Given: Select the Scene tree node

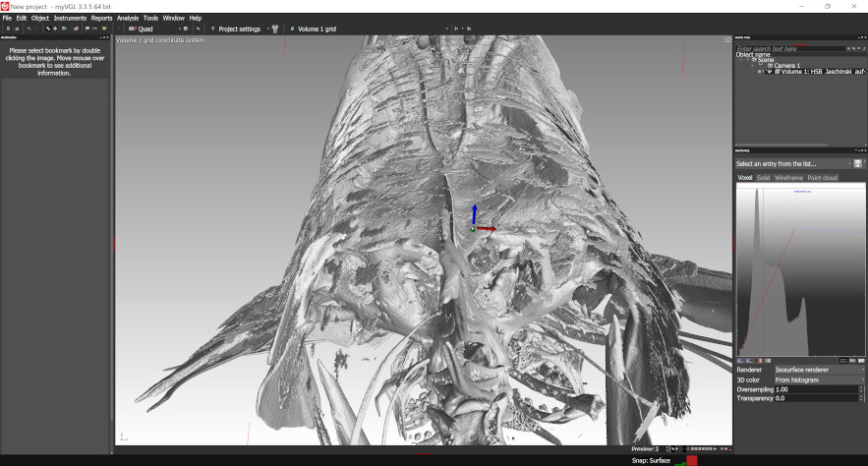Looking at the screenshot, I should coord(766,60).
